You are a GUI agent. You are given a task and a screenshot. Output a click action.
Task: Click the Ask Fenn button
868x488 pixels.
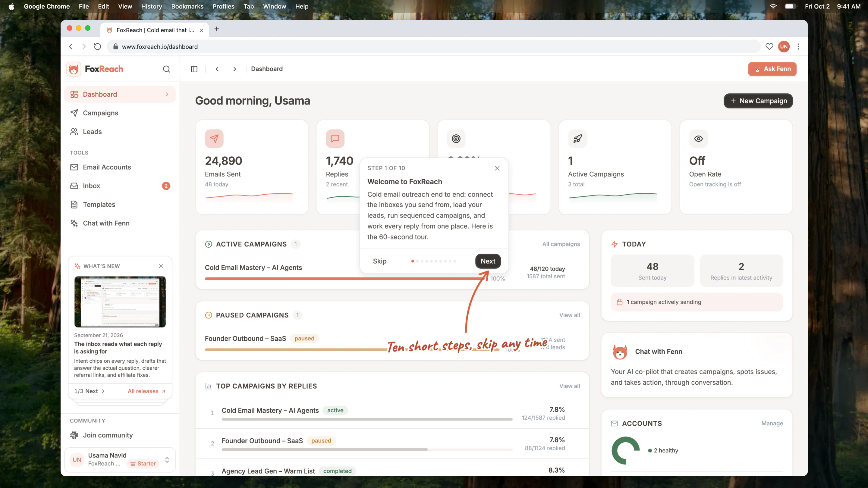(x=772, y=69)
